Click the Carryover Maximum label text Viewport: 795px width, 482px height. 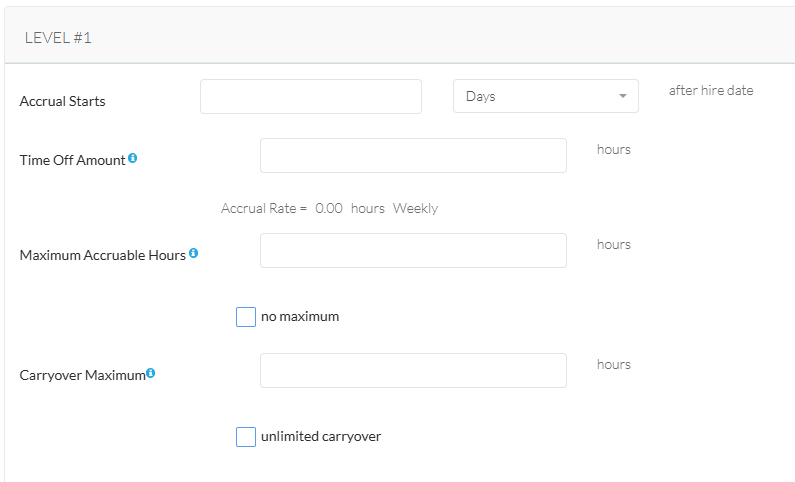[x=82, y=375]
